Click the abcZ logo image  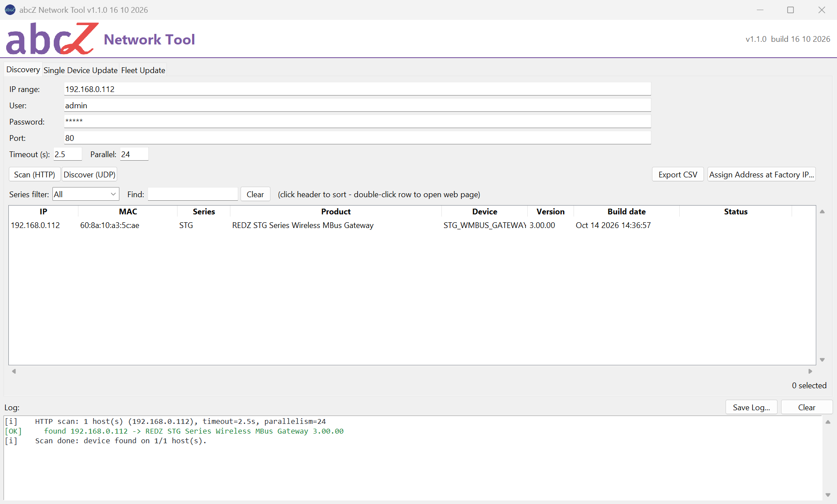tap(52, 39)
